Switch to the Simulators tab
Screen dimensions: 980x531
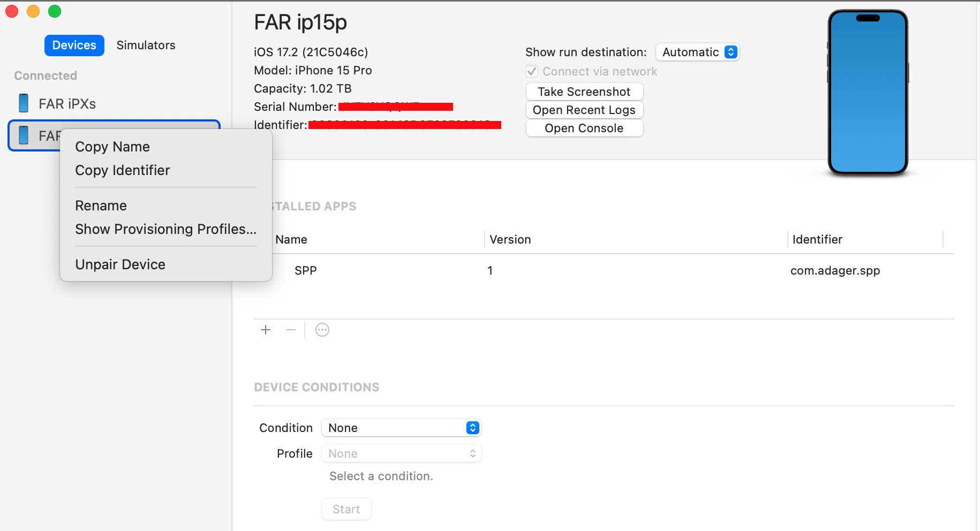click(146, 45)
